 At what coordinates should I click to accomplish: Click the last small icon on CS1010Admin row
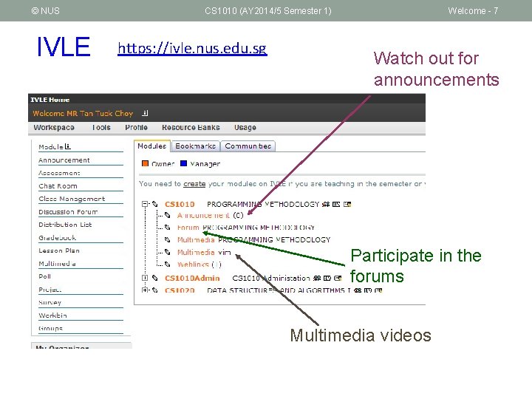click(x=338, y=279)
